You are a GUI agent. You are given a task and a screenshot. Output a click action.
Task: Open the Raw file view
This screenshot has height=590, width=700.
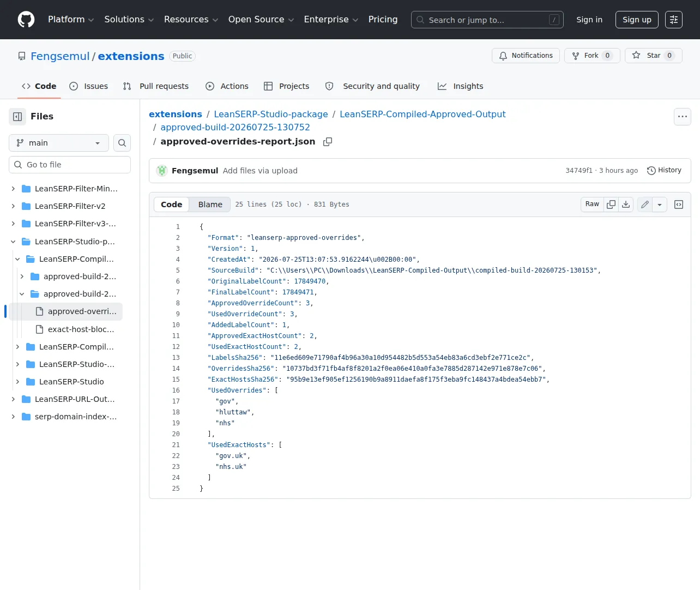tap(592, 204)
